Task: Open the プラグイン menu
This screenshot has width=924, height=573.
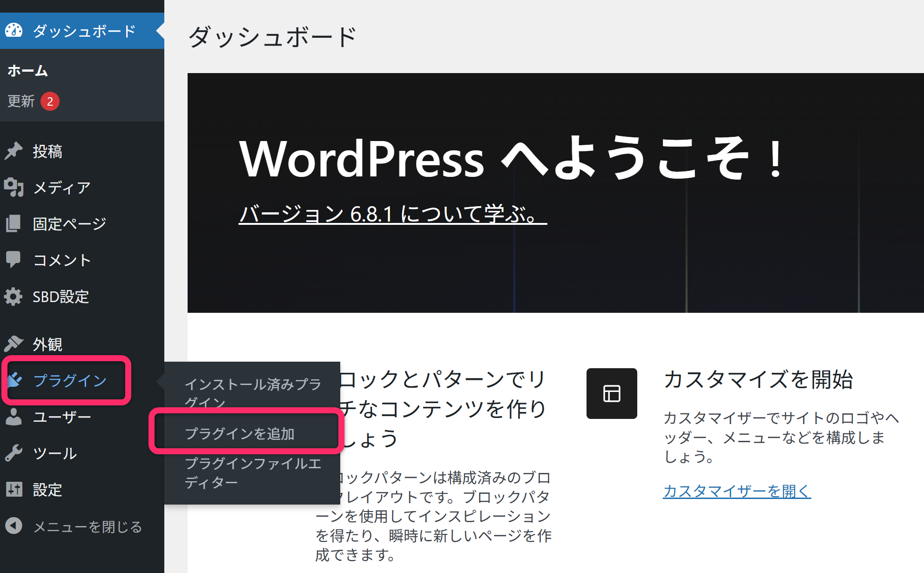Action: (x=82, y=380)
